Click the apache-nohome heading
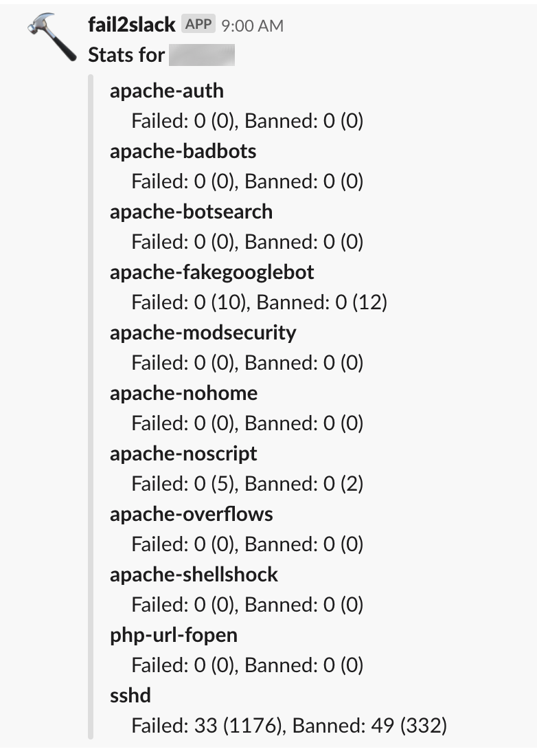The width and height of the screenshot is (537, 756). pos(183,393)
